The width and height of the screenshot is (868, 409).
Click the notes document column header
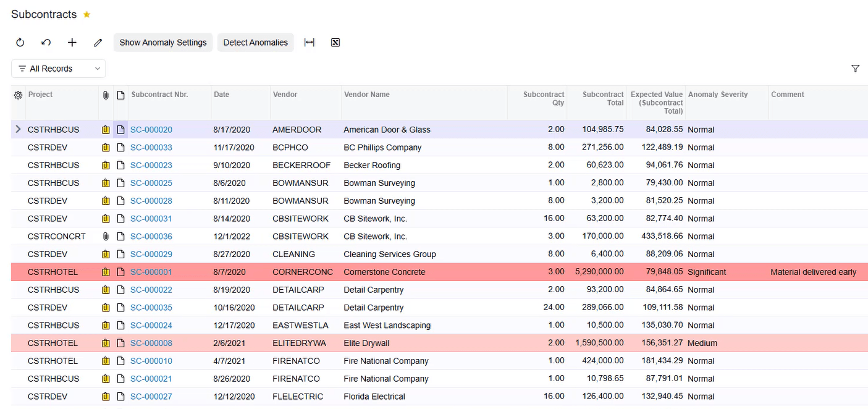pyautogui.click(x=120, y=95)
